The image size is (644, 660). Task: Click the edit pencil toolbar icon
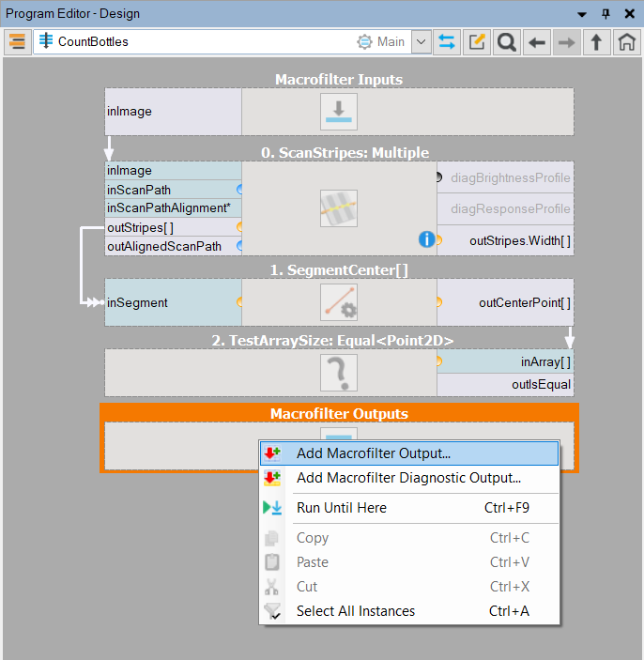click(478, 42)
